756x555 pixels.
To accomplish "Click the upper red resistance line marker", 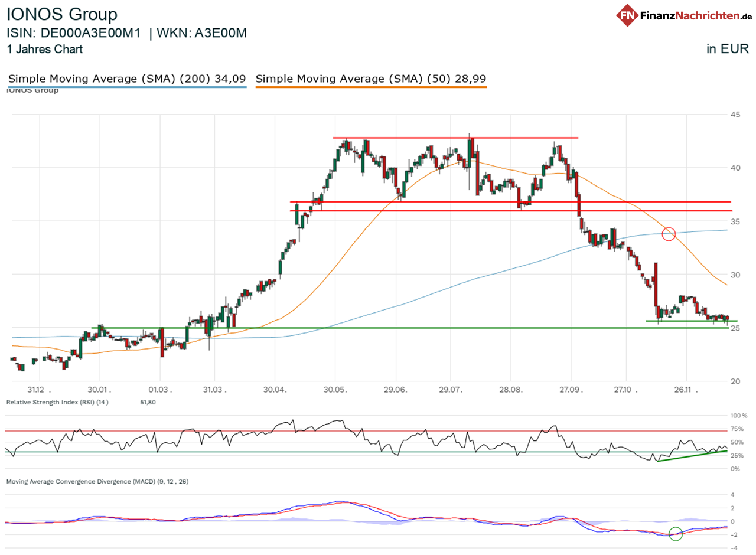I will [455, 137].
